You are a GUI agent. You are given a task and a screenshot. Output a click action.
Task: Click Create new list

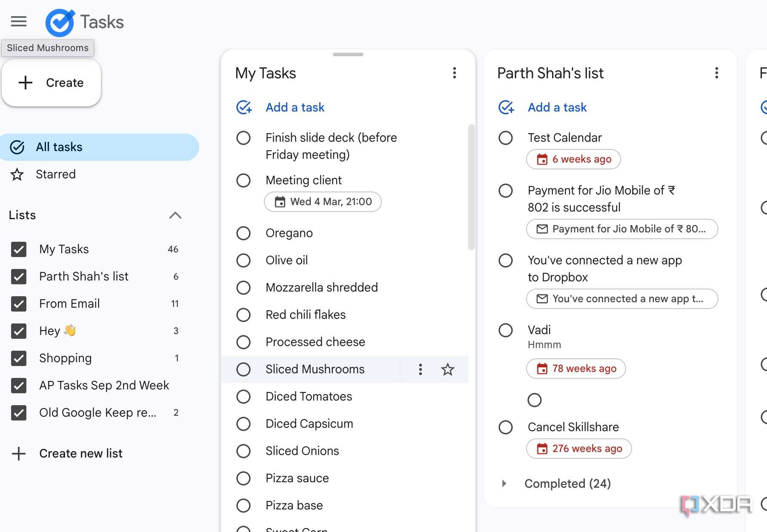(81, 454)
